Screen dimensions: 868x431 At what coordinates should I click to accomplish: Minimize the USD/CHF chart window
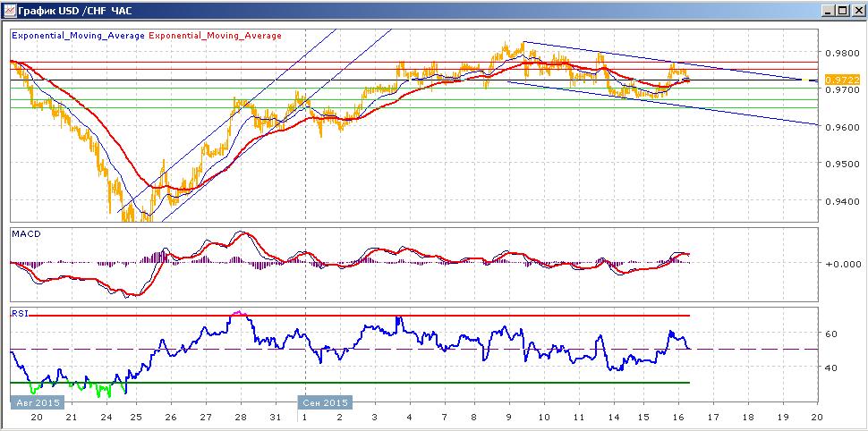tap(828, 11)
